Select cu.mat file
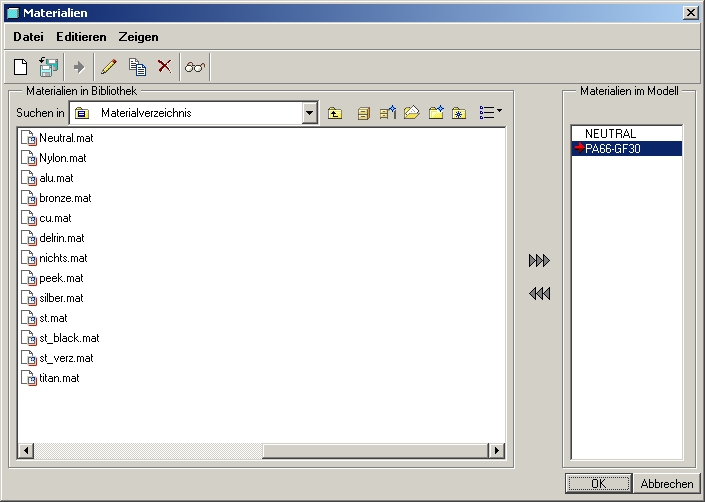The height and width of the screenshot is (502, 705). coord(46,218)
